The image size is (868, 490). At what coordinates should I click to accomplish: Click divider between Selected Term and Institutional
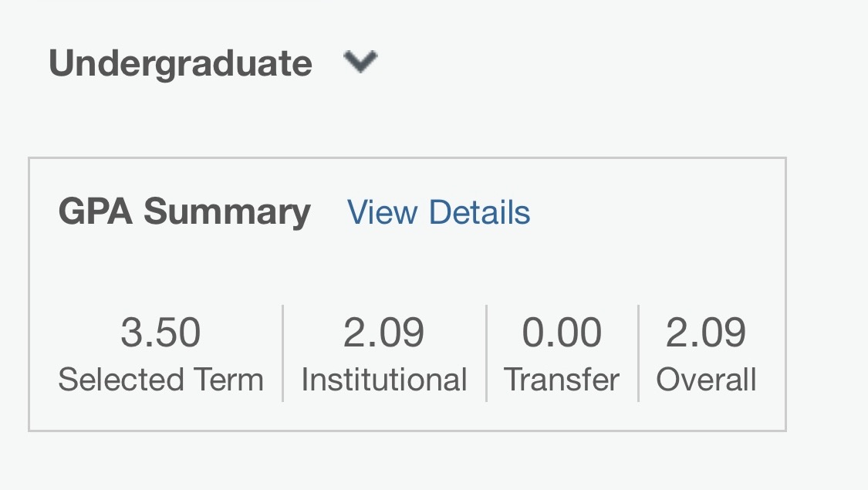[x=283, y=353]
